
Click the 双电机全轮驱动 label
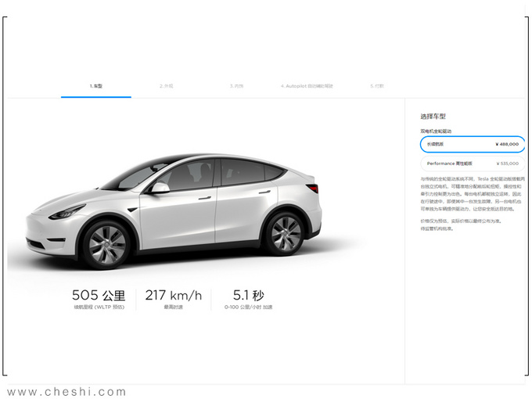click(436, 131)
